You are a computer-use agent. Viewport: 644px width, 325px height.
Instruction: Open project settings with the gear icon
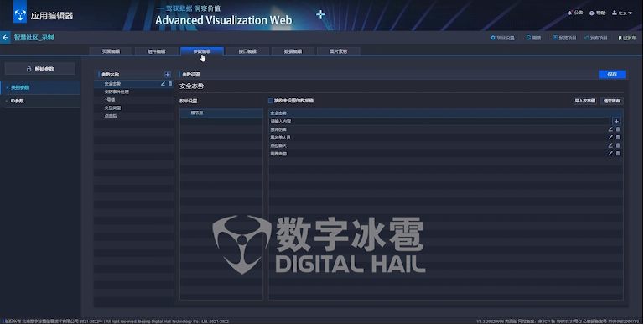493,38
